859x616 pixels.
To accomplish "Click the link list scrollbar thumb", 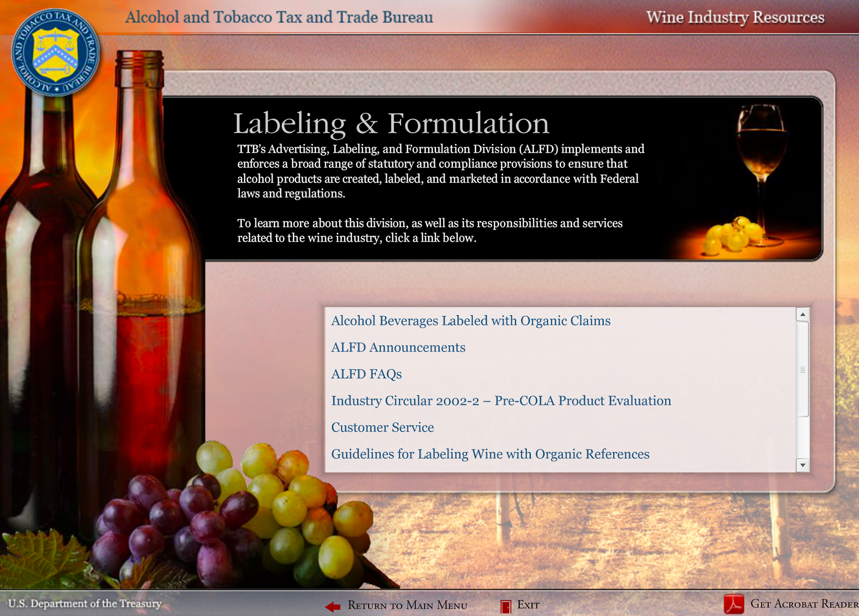I will 803,370.
